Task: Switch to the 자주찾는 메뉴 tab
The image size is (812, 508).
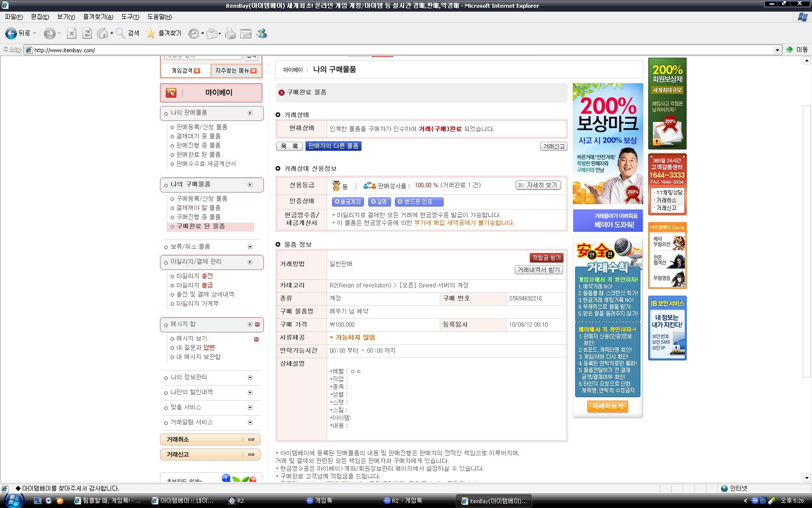Action: coord(236,71)
